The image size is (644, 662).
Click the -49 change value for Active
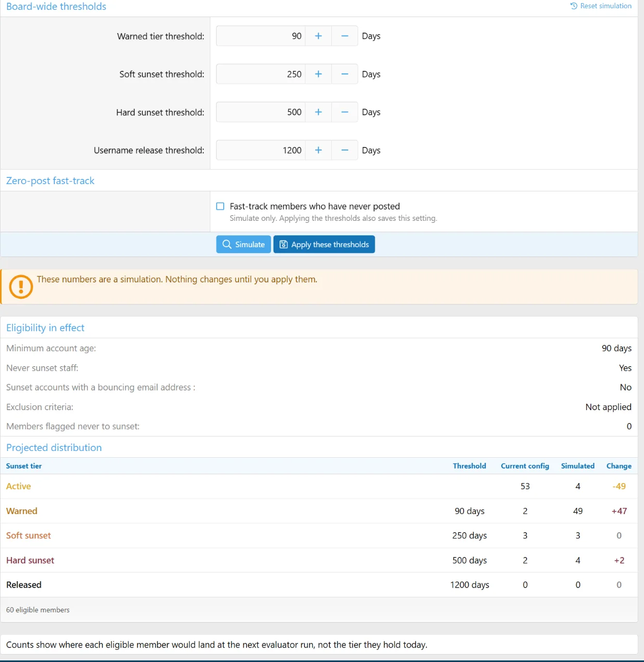tap(619, 486)
